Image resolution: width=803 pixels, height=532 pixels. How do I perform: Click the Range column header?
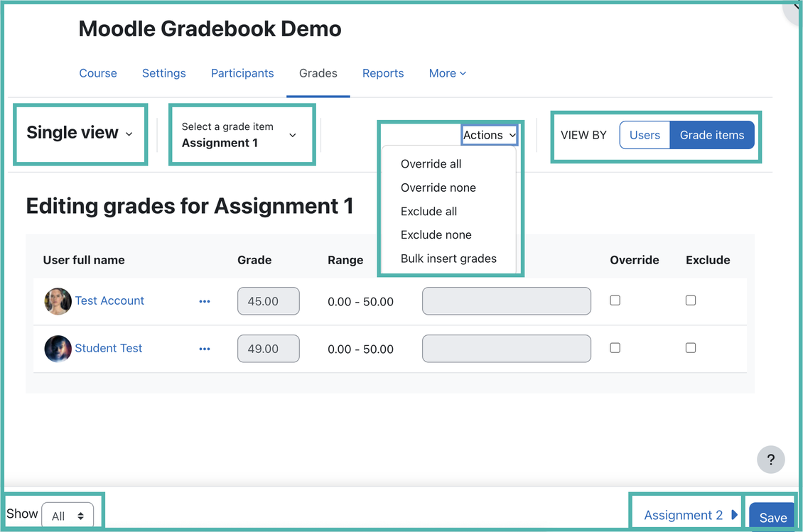point(345,260)
